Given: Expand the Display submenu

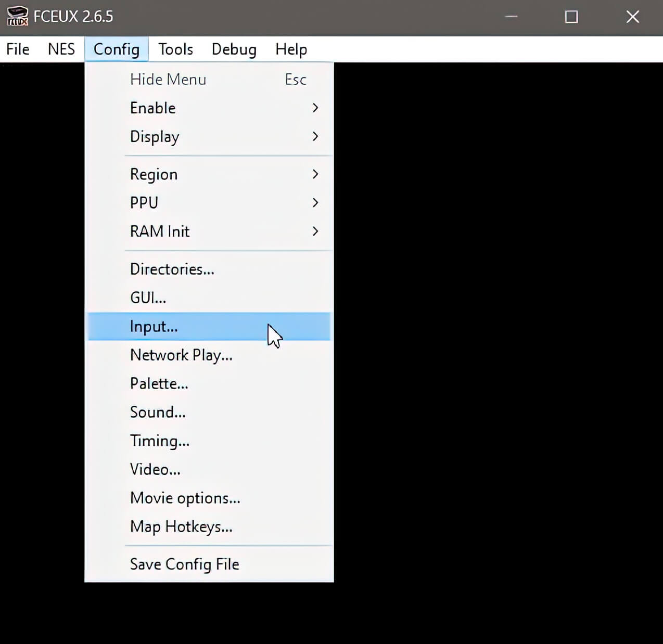Looking at the screenshot, I should tap(155, 137).
